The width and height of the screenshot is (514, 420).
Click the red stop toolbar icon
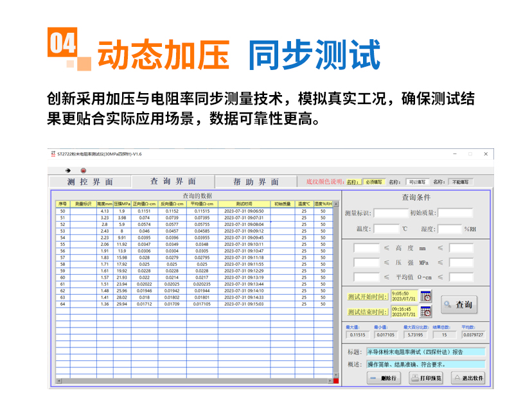coord(84,170)
